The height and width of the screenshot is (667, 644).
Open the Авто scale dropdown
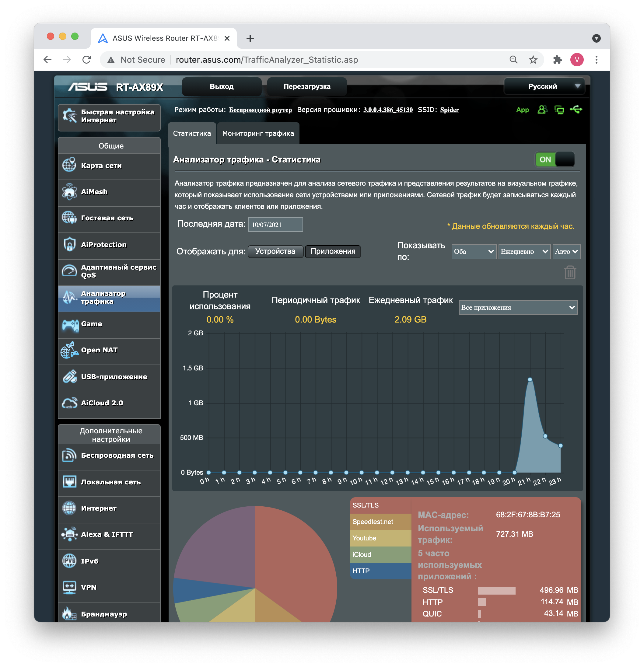tap(566, 252)
